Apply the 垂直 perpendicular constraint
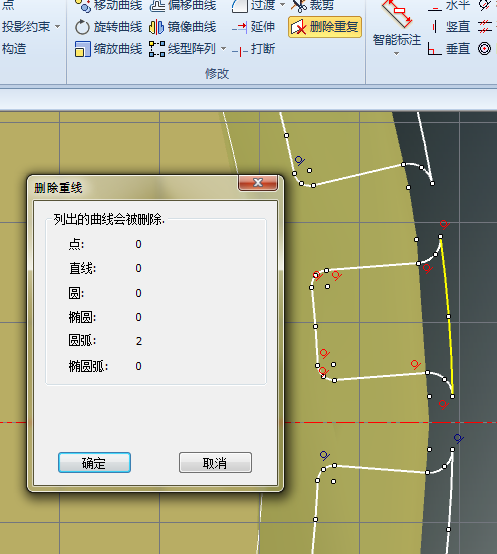This screenshot has width=497, height=554. [448, 49]
